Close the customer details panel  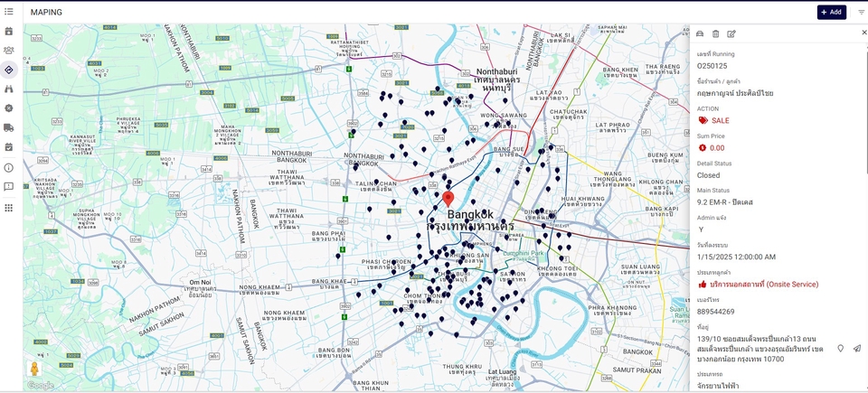[863, 33]
